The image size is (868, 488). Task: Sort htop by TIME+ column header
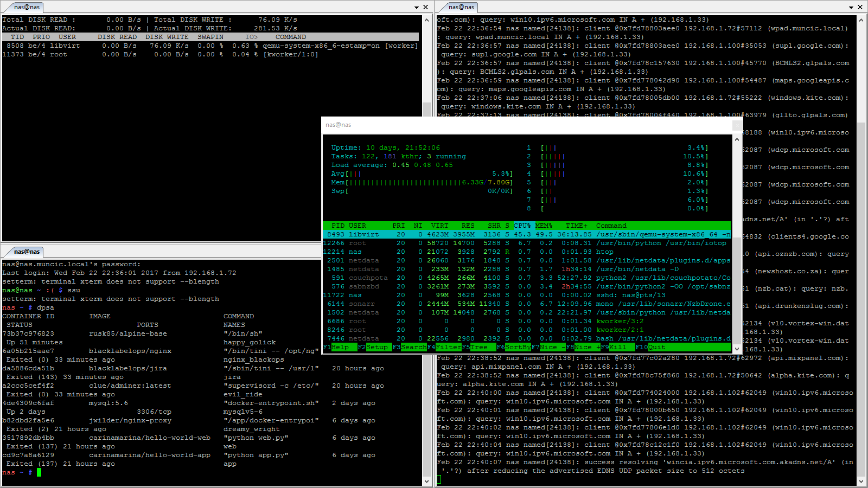coord(577,226)
